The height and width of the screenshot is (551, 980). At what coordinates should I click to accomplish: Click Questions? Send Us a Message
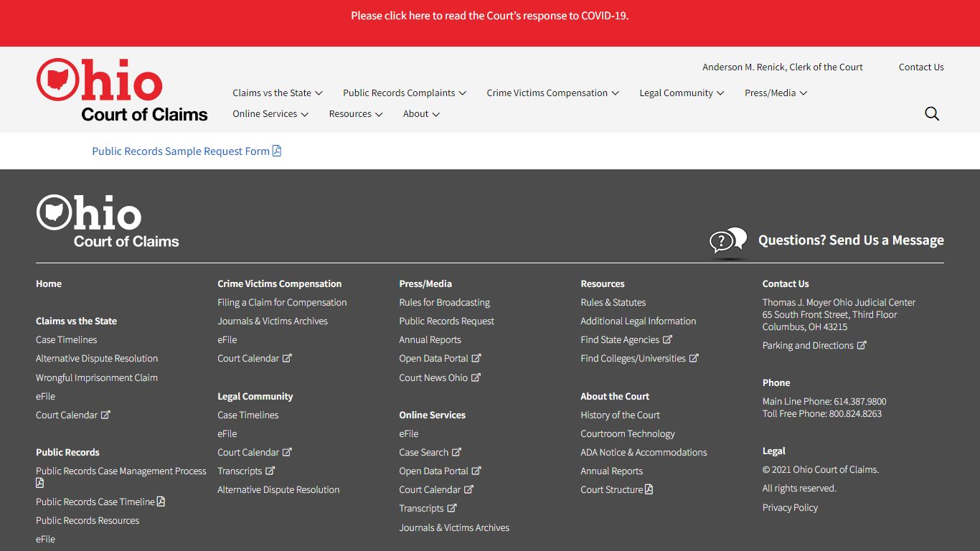851,240
